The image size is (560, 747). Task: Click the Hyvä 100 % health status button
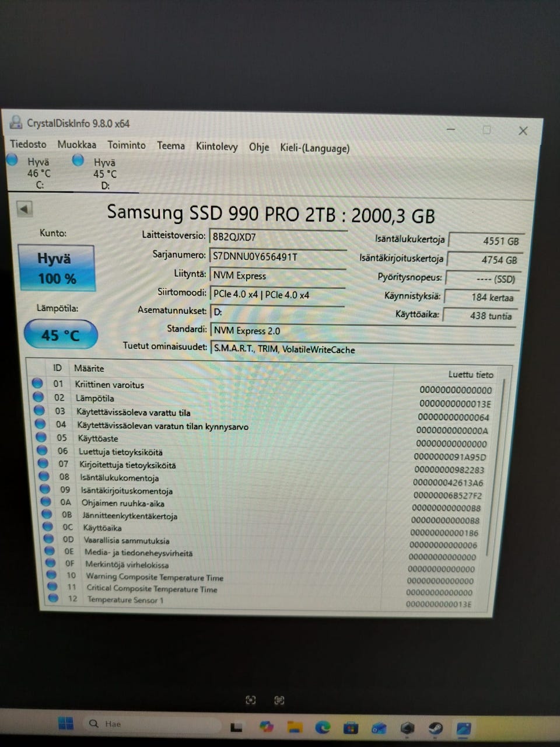56,268
